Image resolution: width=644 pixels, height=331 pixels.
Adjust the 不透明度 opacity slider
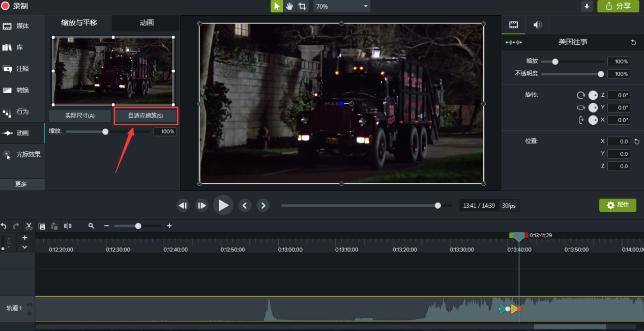tap(601, 74)
